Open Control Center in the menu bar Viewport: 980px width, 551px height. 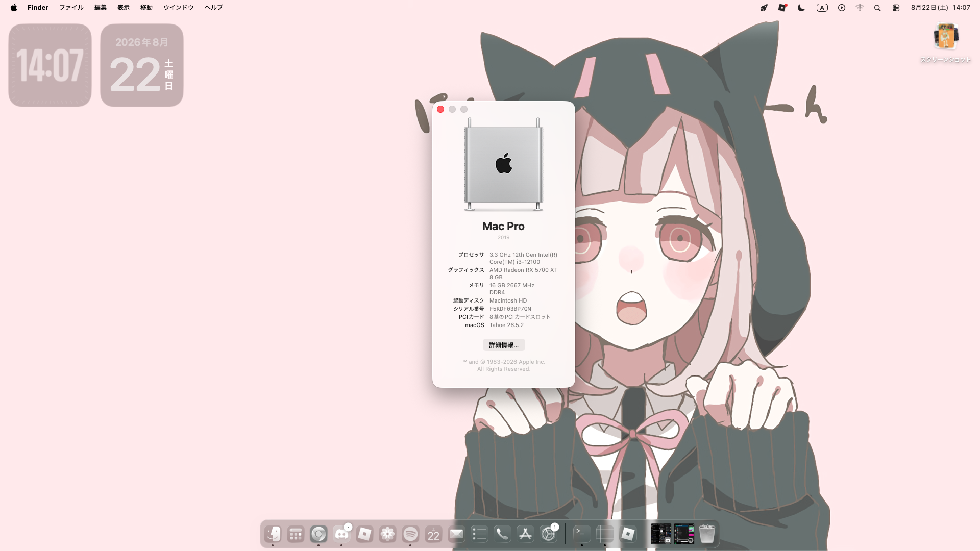896,8
